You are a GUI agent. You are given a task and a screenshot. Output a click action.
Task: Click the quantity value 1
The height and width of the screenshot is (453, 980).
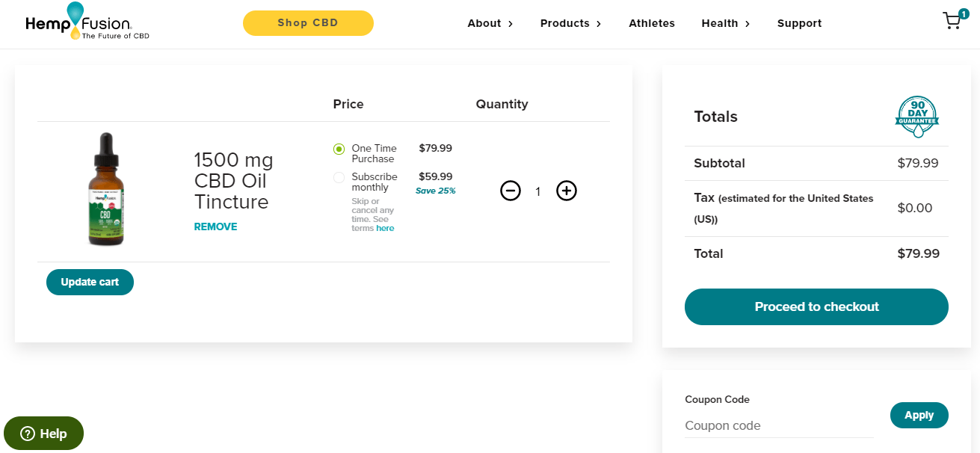(x=537, y=192)
